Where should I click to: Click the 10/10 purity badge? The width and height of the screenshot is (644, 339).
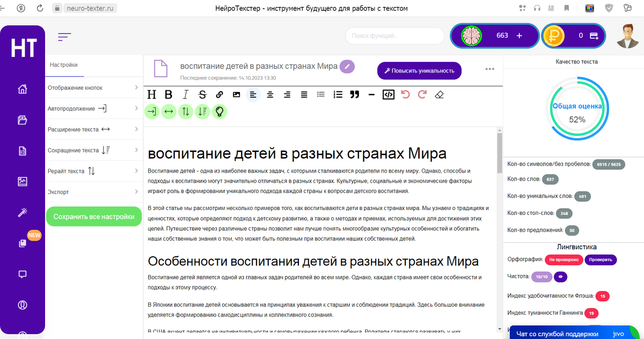pyautogui.click(x=541, y=277)
